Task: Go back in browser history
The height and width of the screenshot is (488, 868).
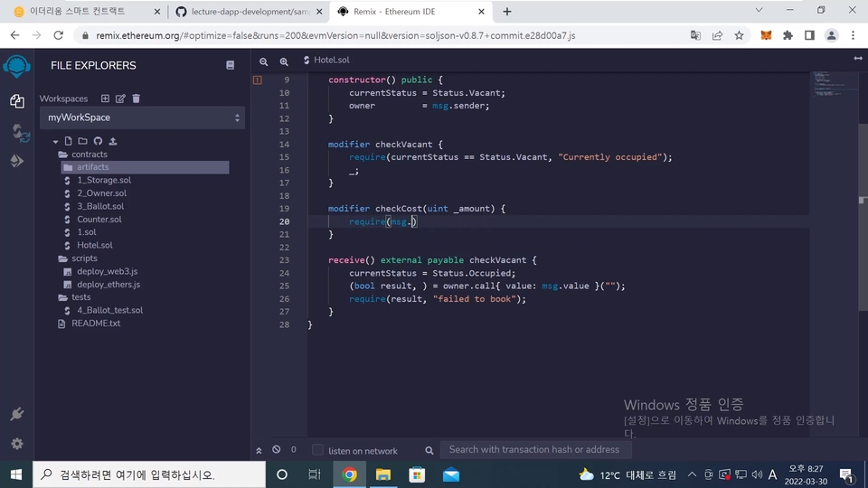Action: [14, 35]
